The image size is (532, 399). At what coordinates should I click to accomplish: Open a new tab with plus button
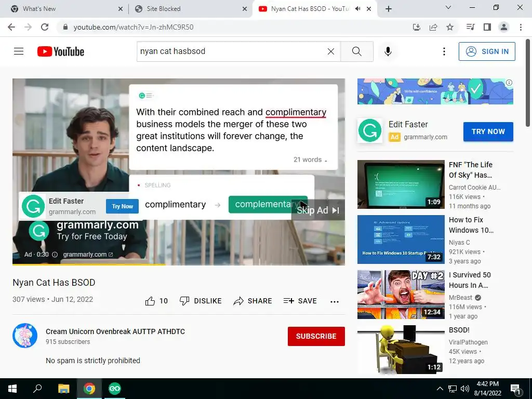tap(389, 9)
